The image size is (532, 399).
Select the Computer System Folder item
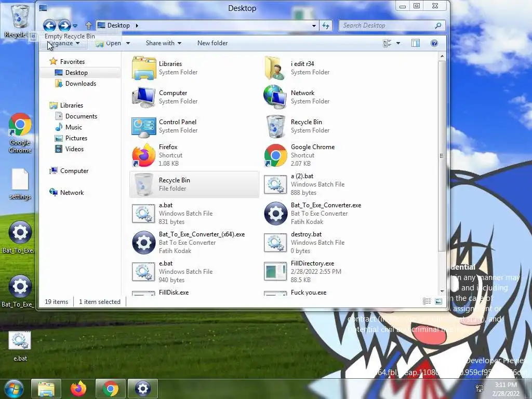[194, 97]
